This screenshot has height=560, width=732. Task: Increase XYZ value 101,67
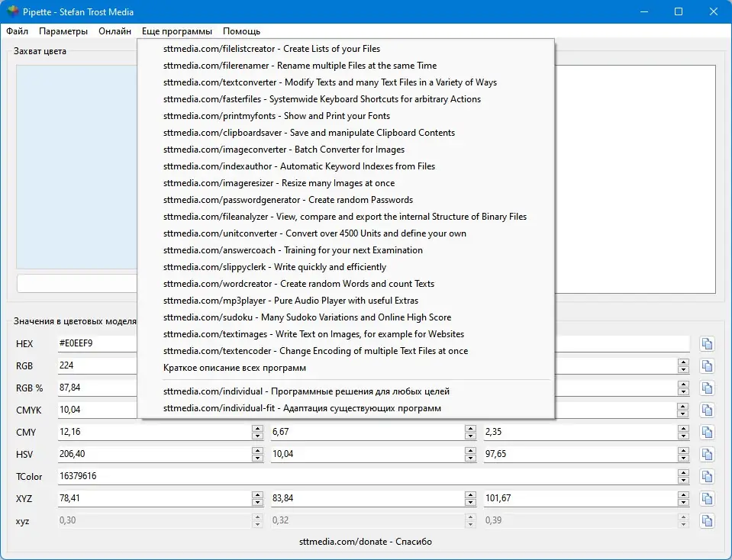[x=683, y=494]
